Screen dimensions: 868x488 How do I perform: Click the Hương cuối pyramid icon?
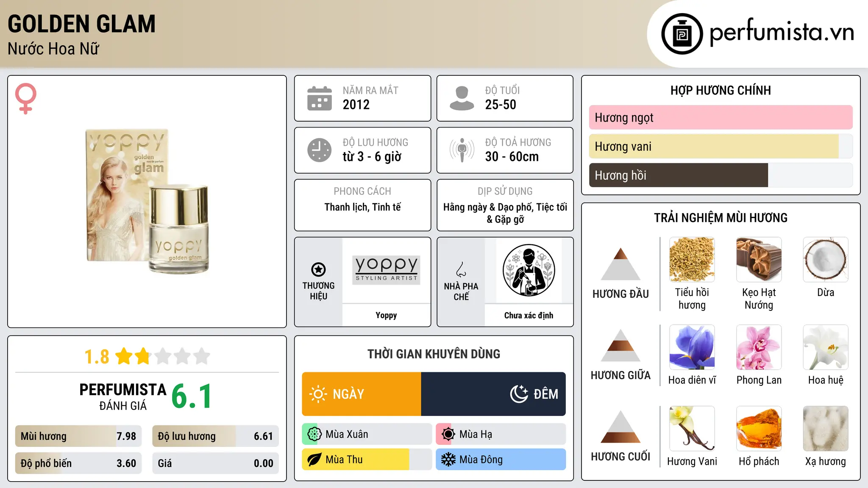coord(620,427)
